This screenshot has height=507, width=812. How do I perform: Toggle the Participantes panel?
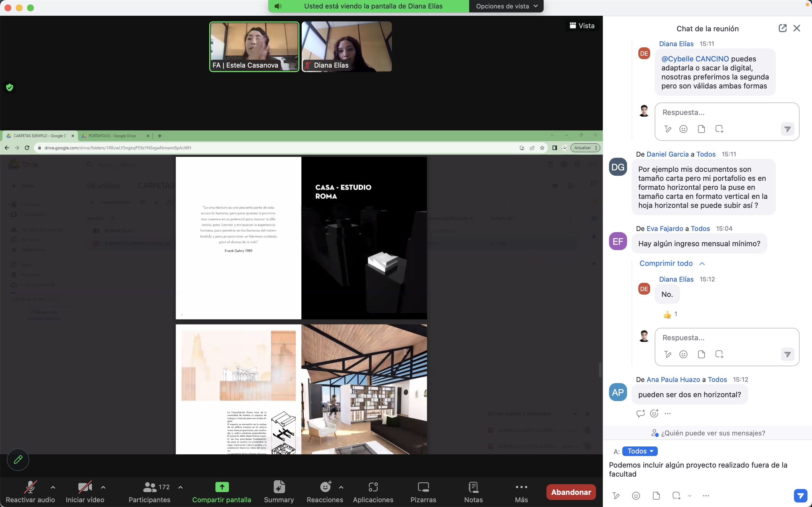(x=150, y=488)
